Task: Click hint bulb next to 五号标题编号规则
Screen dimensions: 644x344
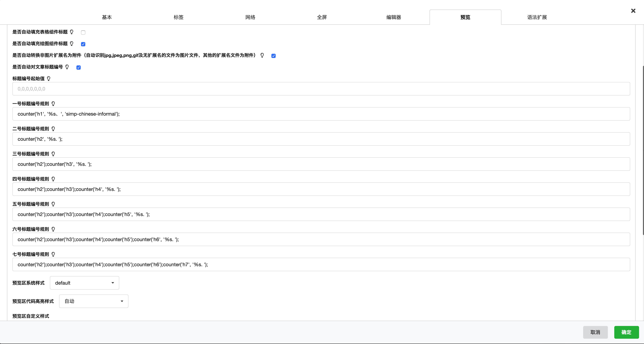Action: coord(53,204)
